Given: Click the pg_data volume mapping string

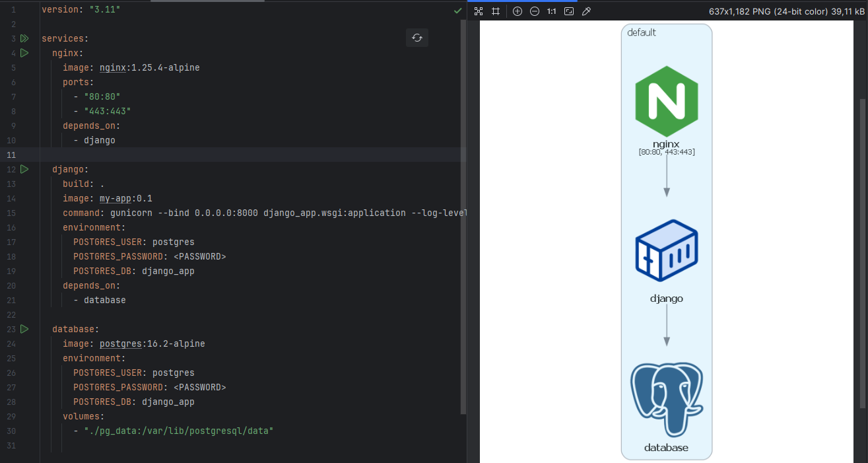Looking at the screenshot, I should [x=179, y=431].
